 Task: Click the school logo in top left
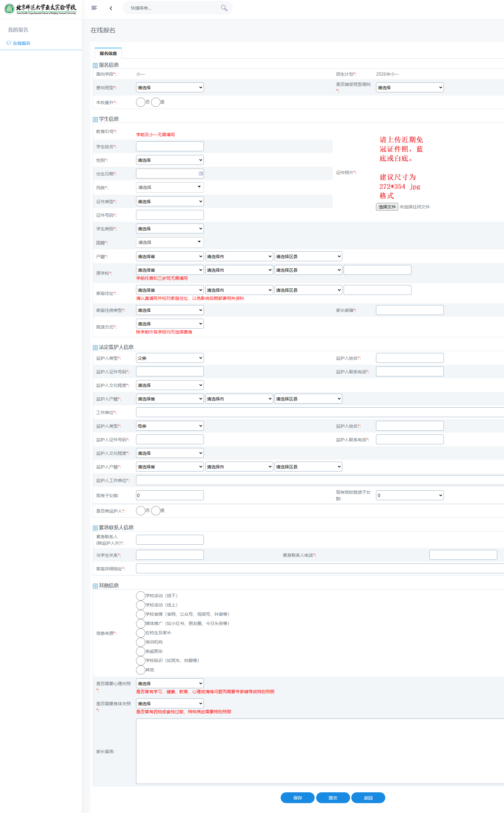(x=9, y=9)
